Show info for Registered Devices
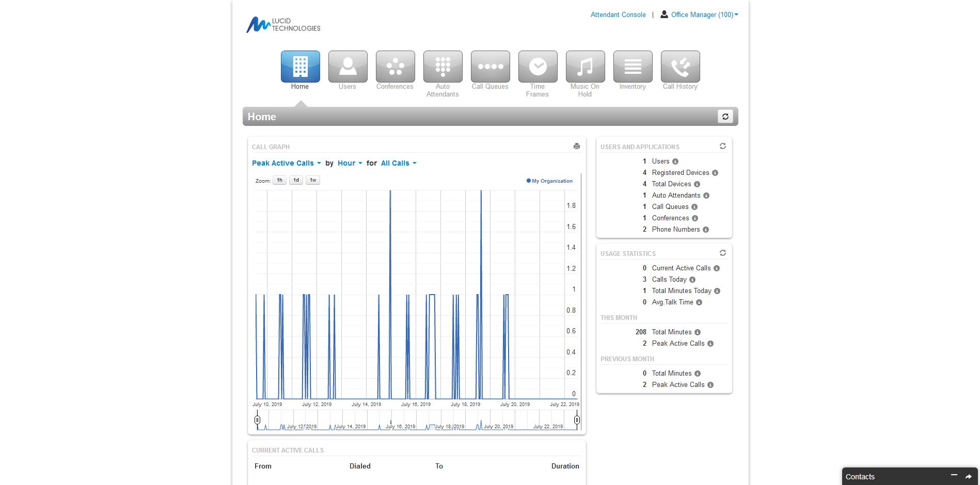 tap(715, 173)
